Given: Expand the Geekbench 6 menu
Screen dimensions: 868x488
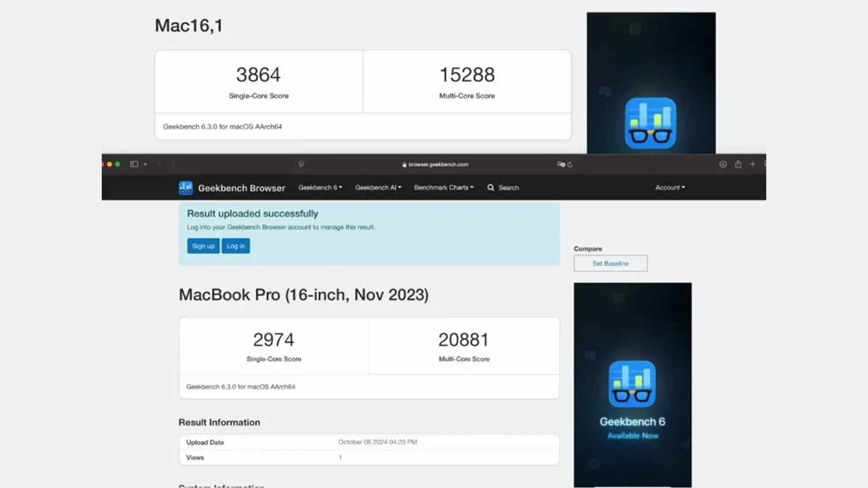Looking at the screenshot, I should pos(320,188).
